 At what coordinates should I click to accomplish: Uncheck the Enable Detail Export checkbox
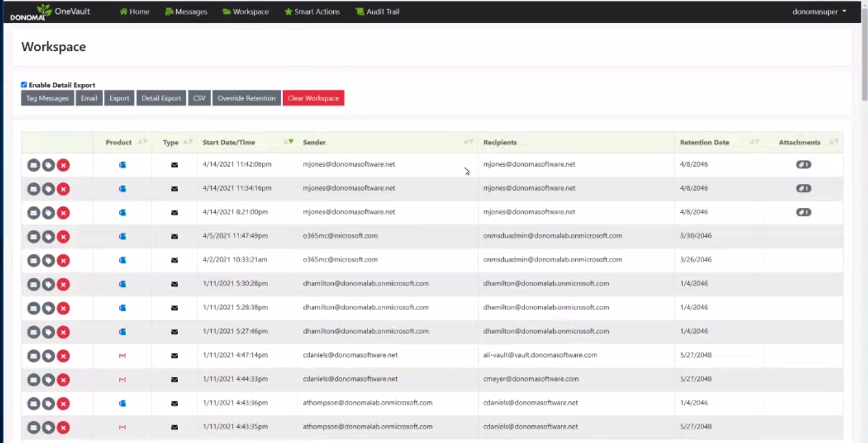[23, 84]
